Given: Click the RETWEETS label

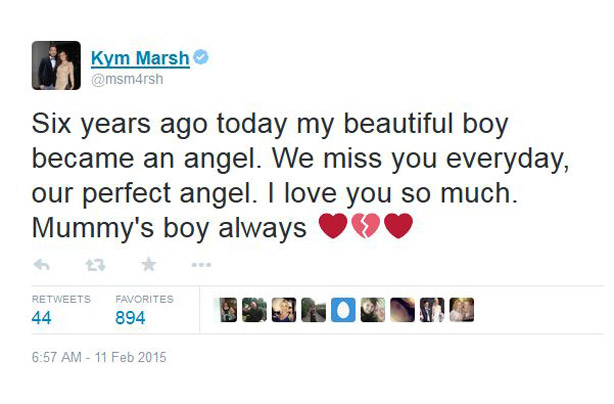Looking at the screenshot, I should 61,299.
